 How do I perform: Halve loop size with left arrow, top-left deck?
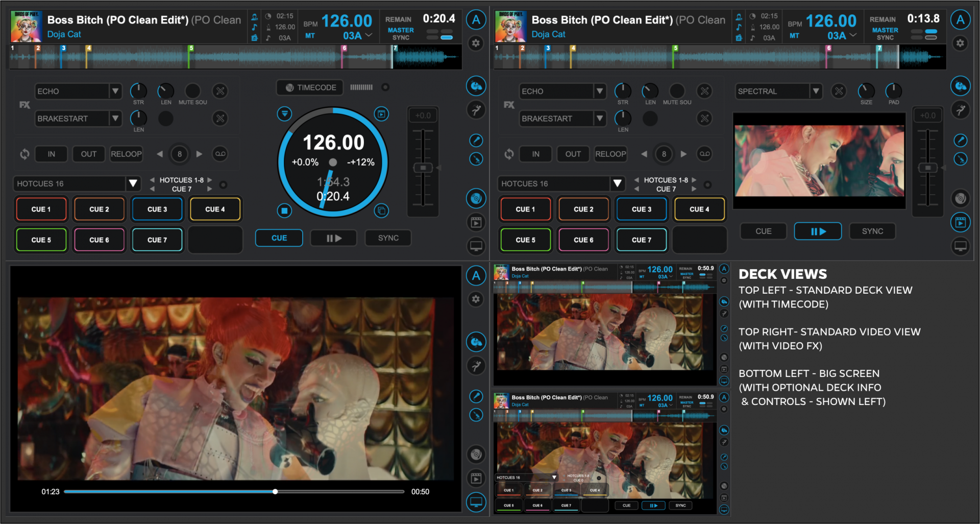pyautogui.click(x=160, y=154)
